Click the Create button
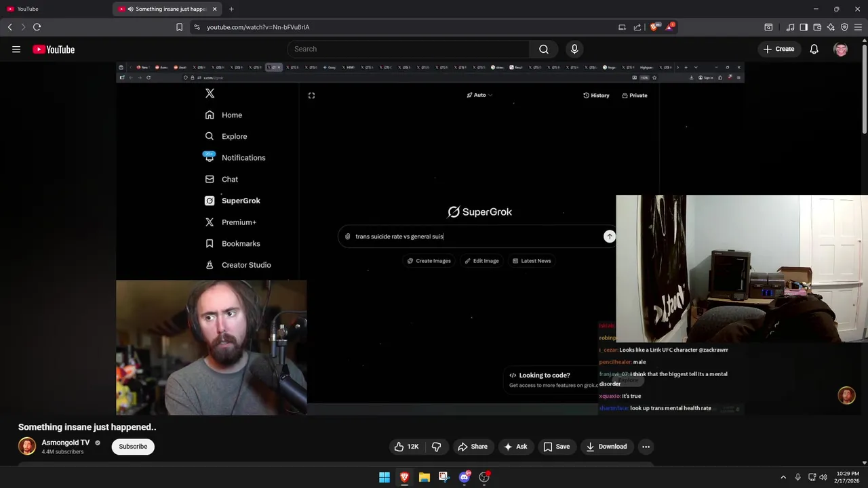 click(778, 49)
